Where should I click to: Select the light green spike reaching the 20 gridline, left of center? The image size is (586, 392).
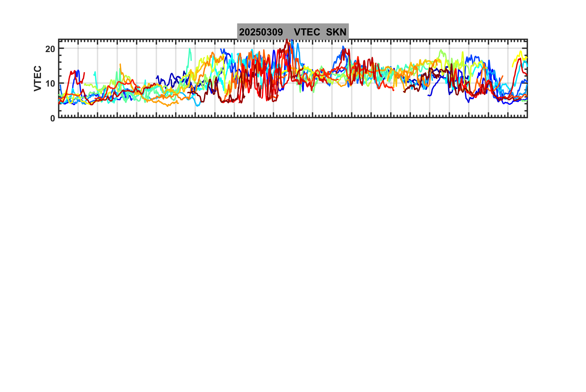coord(189,49)
